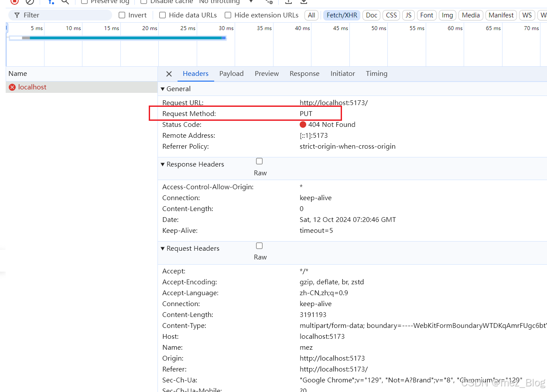Select the Font type filter
Image resolution: width=547 pixels, height=392 pixels.
(x=427, y=15)
